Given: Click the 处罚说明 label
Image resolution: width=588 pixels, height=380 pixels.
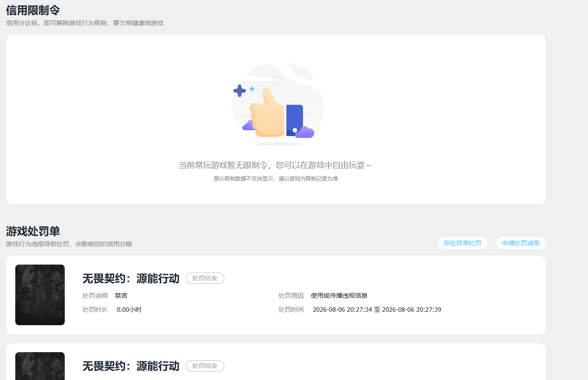Looking at the screenshot, I should [95, 296].
